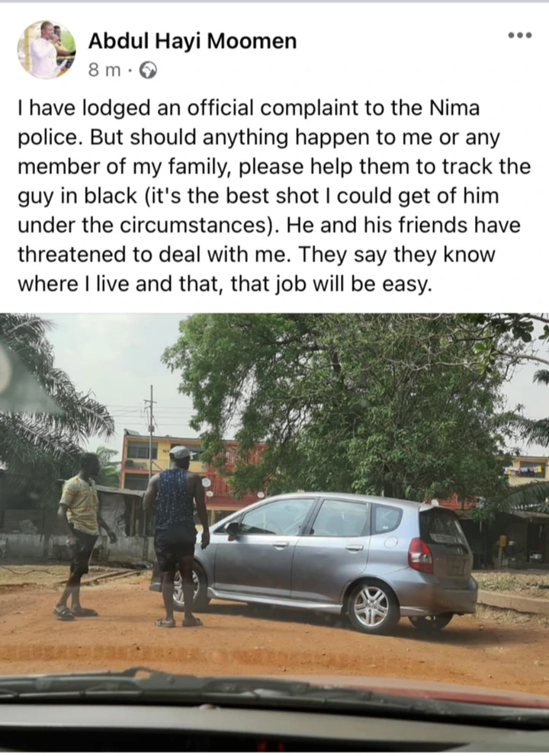Click the public globe audience icon
This screenshot has width=549, height=756.
[x=148, y=72]
